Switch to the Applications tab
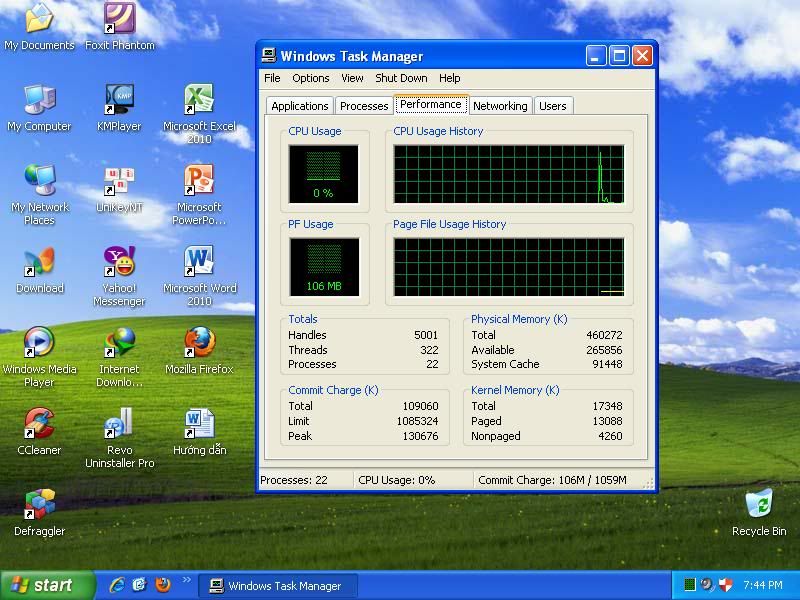 pyautogui.click(x=299, y=106)
